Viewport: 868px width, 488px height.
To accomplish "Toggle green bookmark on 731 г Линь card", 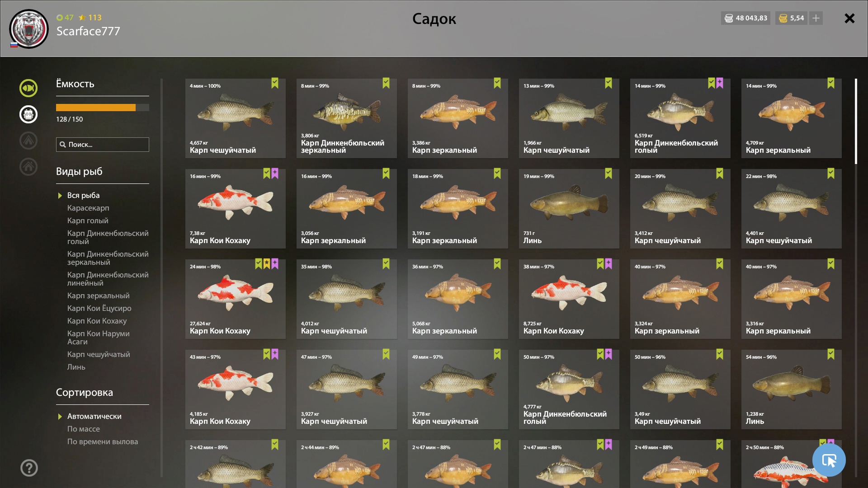I will click(609, 174).
